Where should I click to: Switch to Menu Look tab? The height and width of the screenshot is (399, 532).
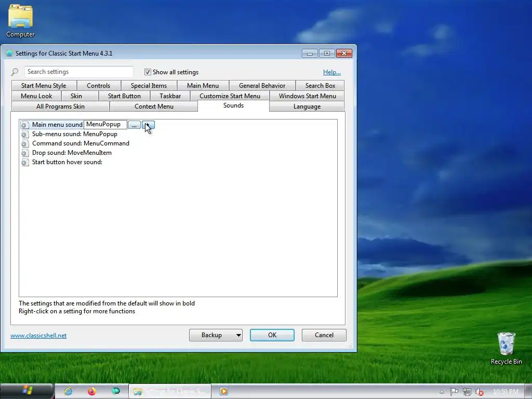click(x=36, y=96)
